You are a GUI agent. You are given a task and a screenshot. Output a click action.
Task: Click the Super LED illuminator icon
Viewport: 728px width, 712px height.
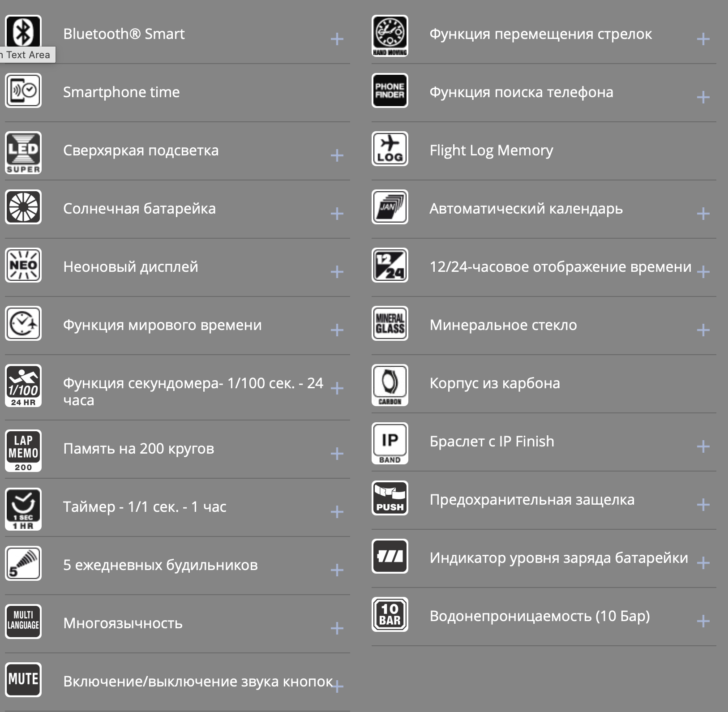[x=23, y=152]
